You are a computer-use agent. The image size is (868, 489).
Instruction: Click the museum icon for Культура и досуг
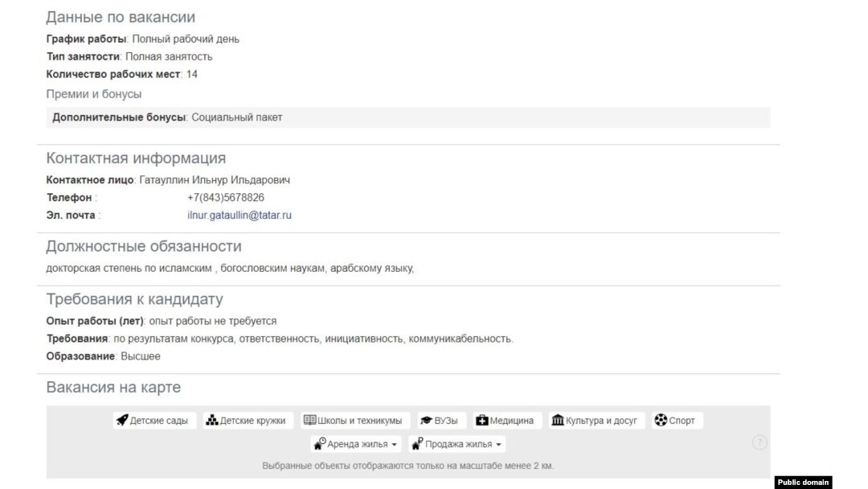(x=558, y=421)
